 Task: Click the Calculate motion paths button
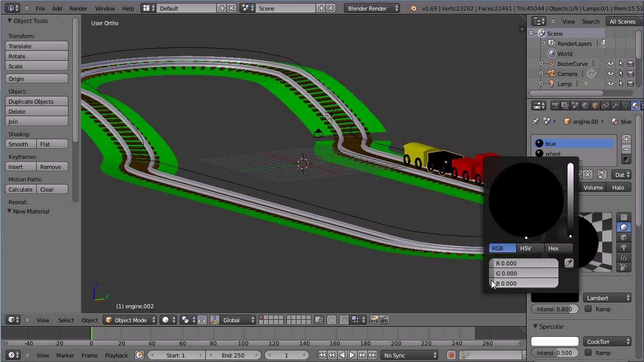(21, 190)
